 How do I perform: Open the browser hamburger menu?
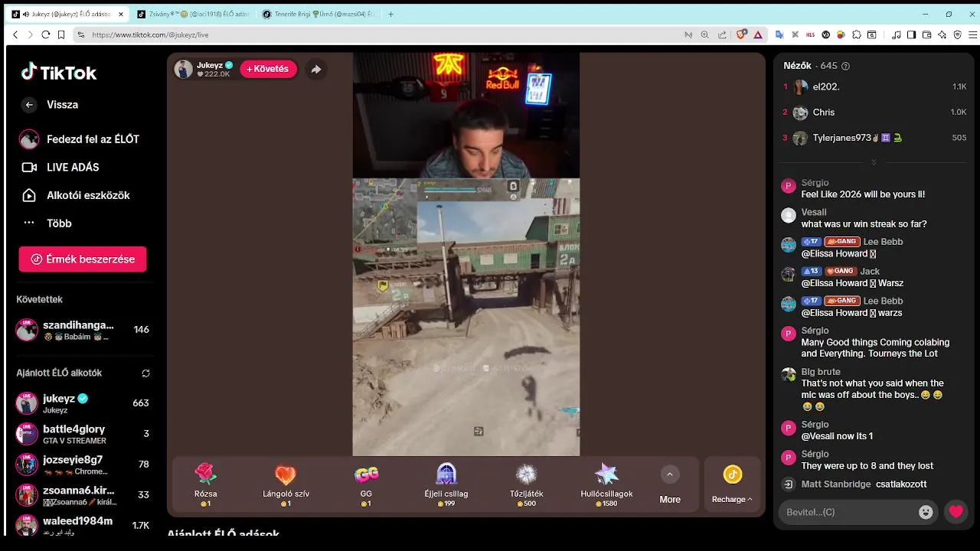coord(973,34)
